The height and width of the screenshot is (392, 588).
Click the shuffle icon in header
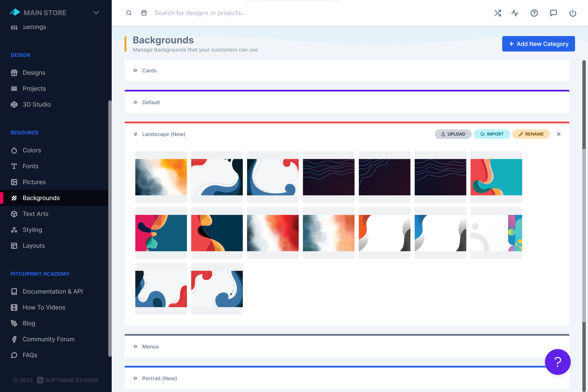(x=497, y=13)
